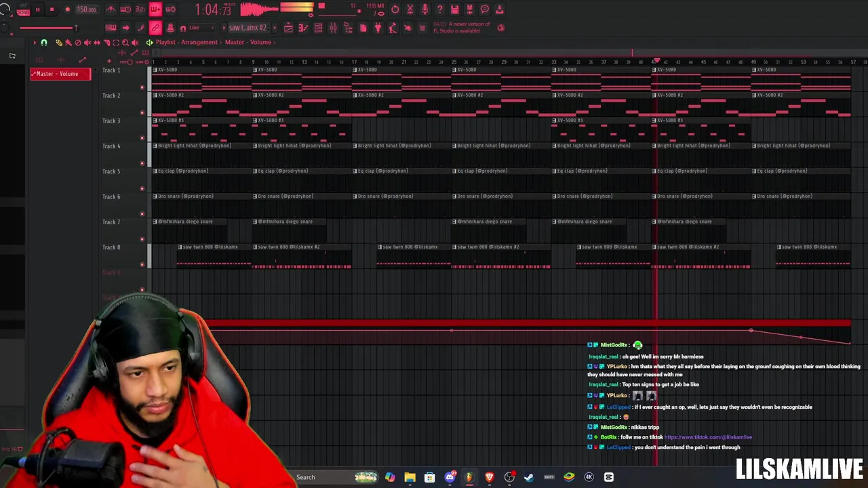Select the Delete tool in Playlist
Image resolution: width=868 pixels, height=488 pixels.
[78, 42]
